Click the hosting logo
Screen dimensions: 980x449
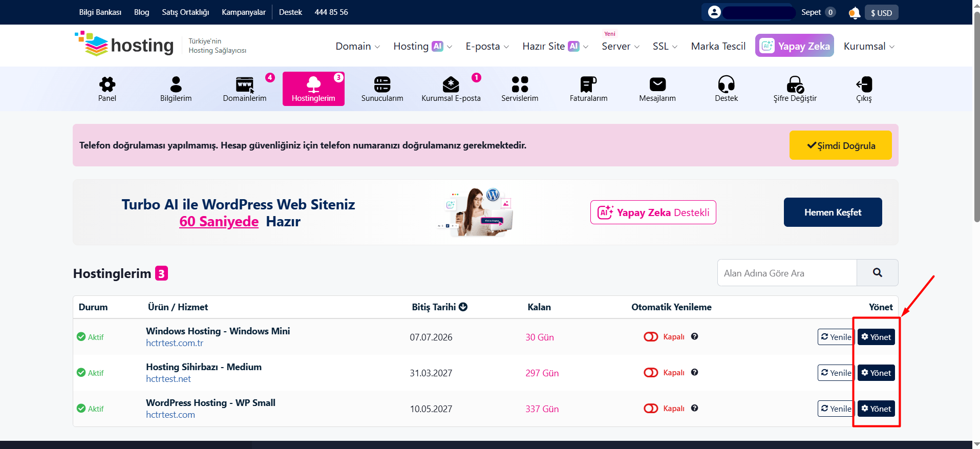coord(124,45)
